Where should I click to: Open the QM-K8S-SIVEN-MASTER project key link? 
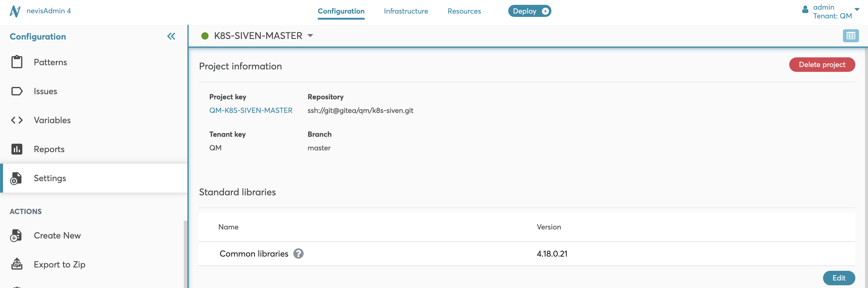click(x=251, y=110)
